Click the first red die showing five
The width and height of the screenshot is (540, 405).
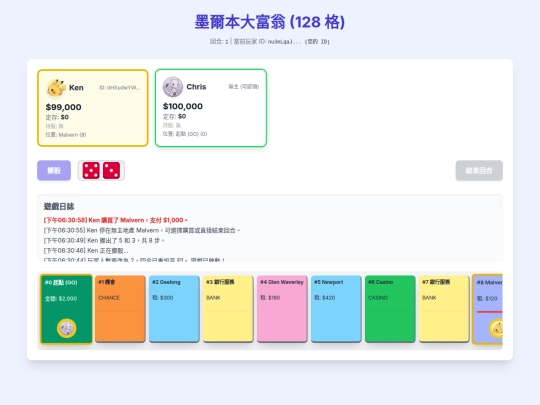[x=91, y=170]
